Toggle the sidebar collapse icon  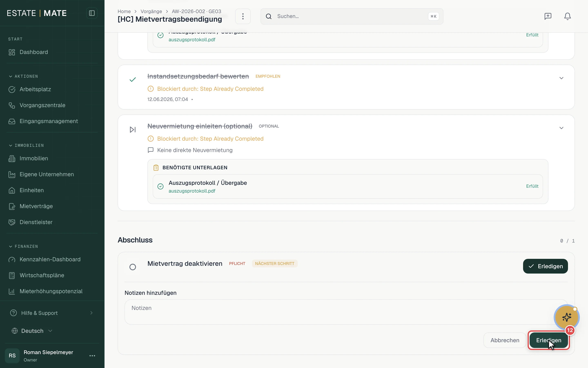pos(92,13)
